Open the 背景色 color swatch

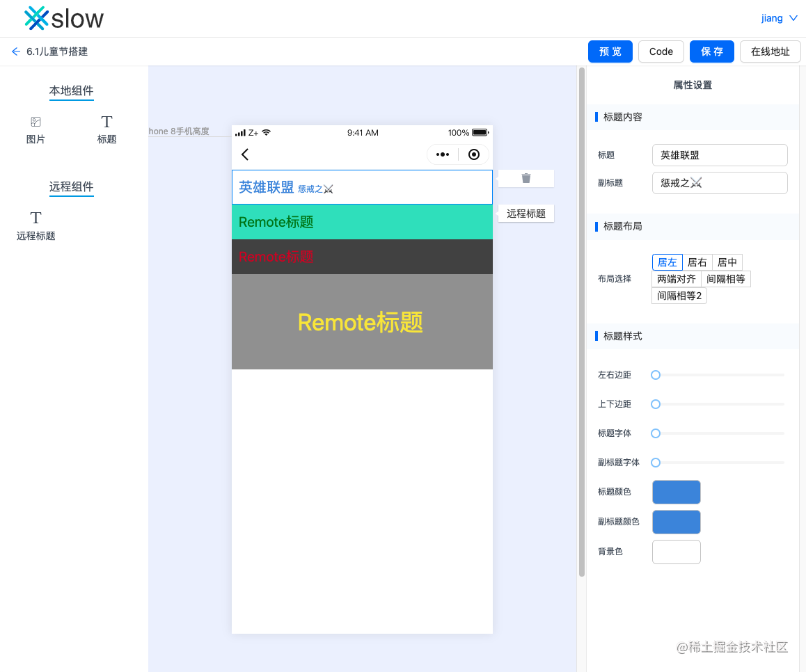[676, 552]
